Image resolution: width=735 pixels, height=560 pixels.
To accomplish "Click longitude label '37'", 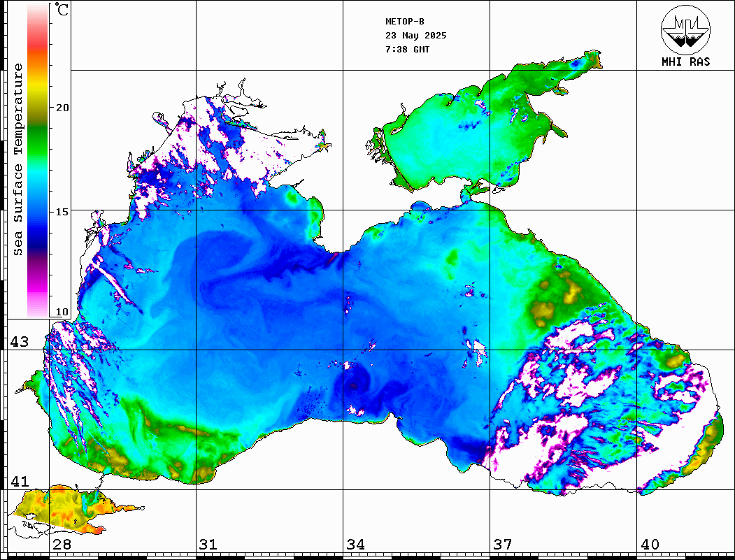I will (503, 545).
